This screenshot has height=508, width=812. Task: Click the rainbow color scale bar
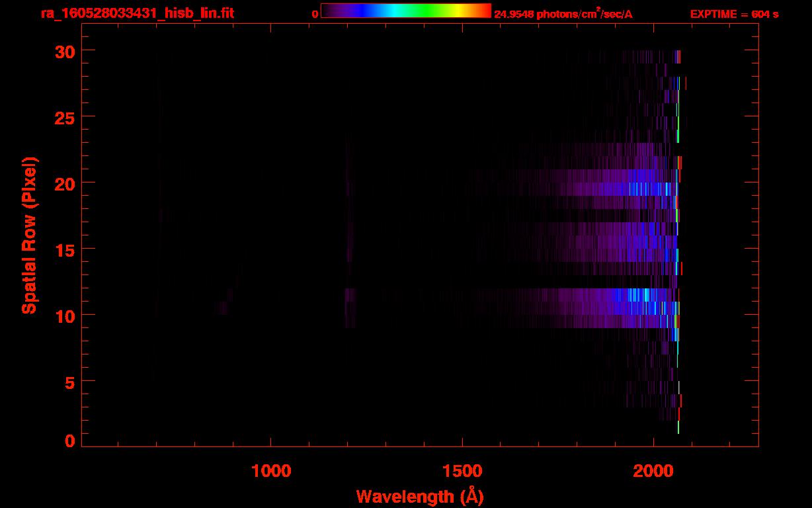406,11
